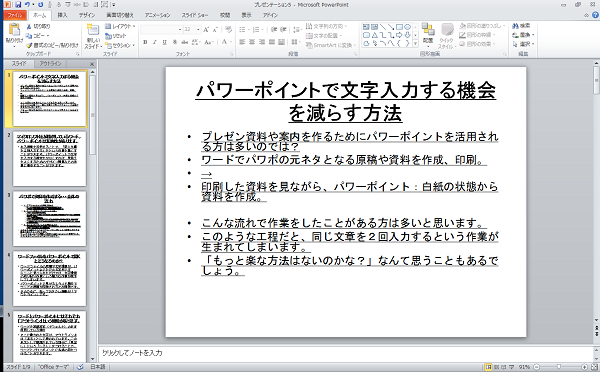
Task: Select slide 3 thumbnail in slide pane
Action: click(x=49, y=219)
